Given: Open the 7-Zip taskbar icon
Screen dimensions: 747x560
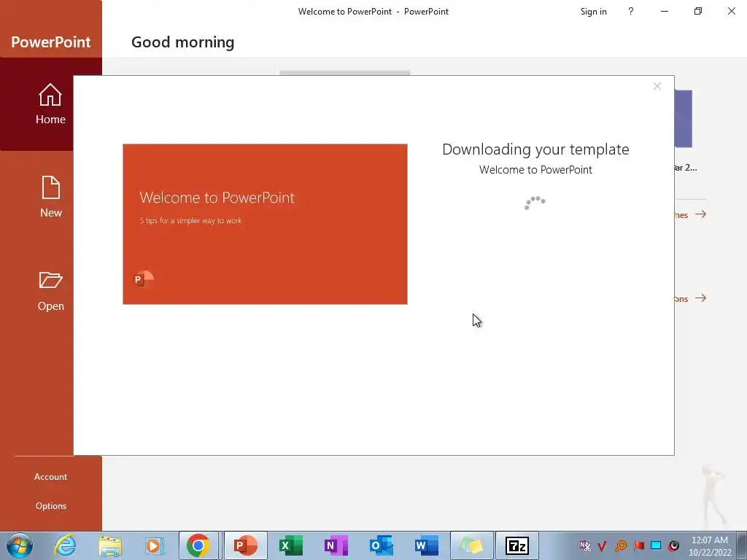Looking at the screenshot, I should click(x=517, y=545).
